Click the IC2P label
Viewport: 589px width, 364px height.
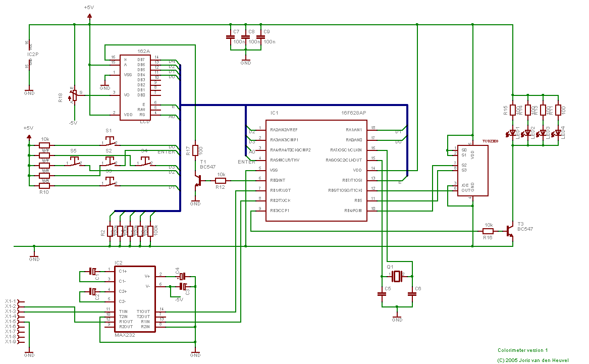(33, 54)
